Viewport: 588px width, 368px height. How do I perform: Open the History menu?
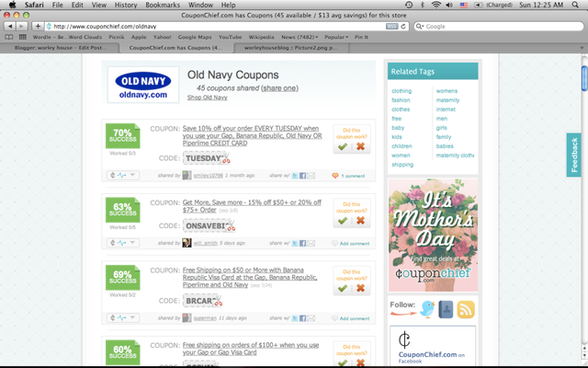point(126,5)
